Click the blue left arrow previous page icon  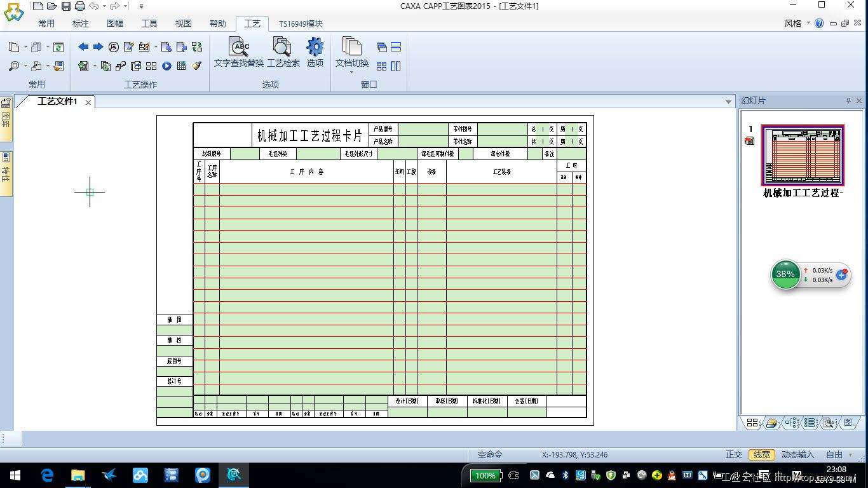click(x=83, y=47)
